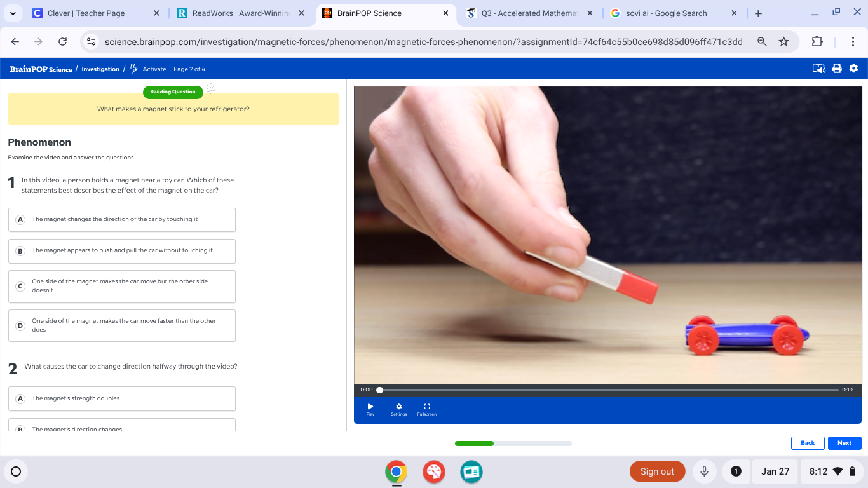Click the print icon in BrainPOP header
868x488 pixels.
click(x=837, y=69)
